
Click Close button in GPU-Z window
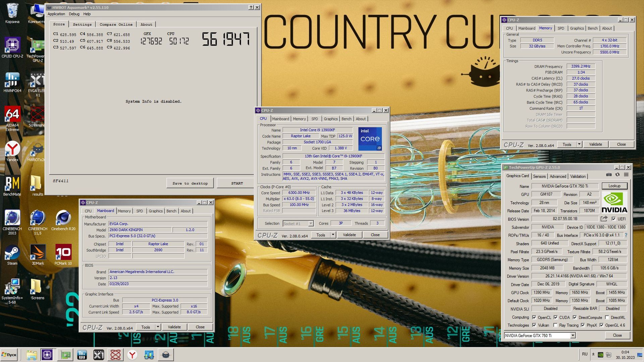click(x=617, y=336)
